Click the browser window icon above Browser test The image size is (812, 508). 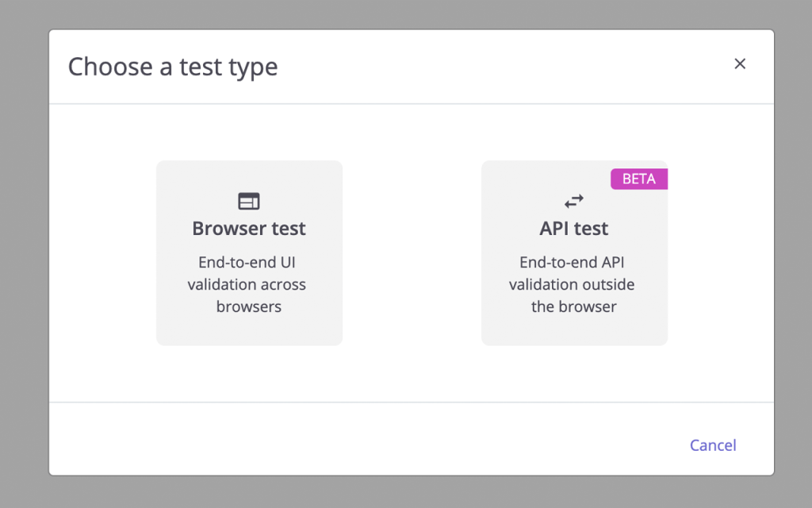click(x=249, y=201)
